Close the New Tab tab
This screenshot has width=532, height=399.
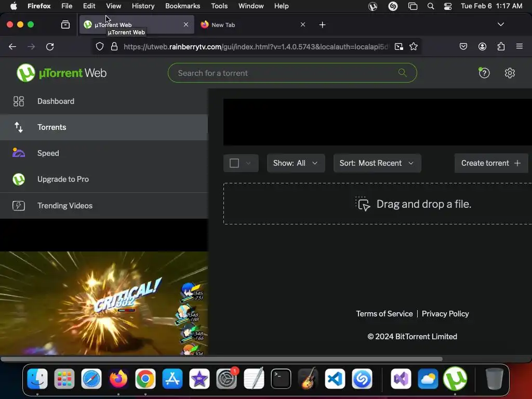(303, 24)
